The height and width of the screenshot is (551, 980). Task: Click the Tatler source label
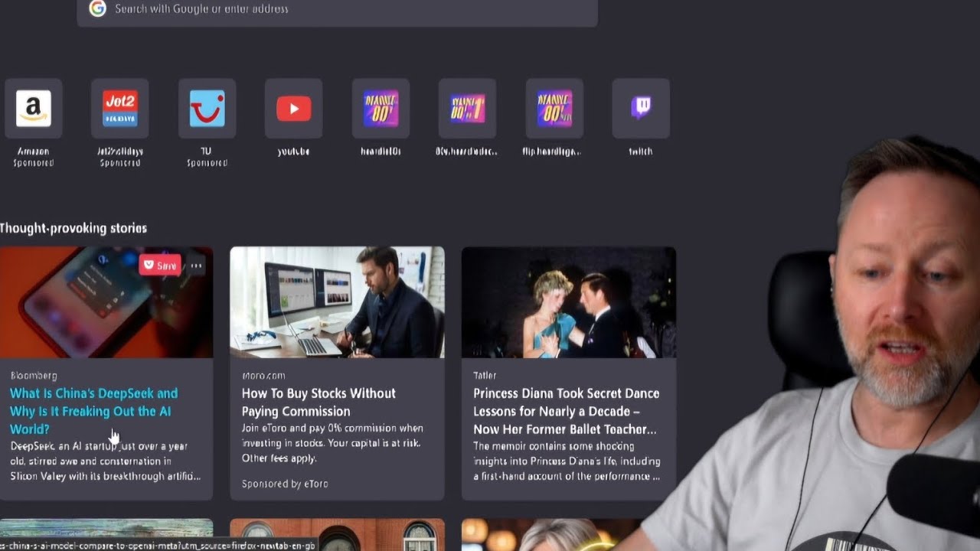pyautogui.click(x=485, y=375)
